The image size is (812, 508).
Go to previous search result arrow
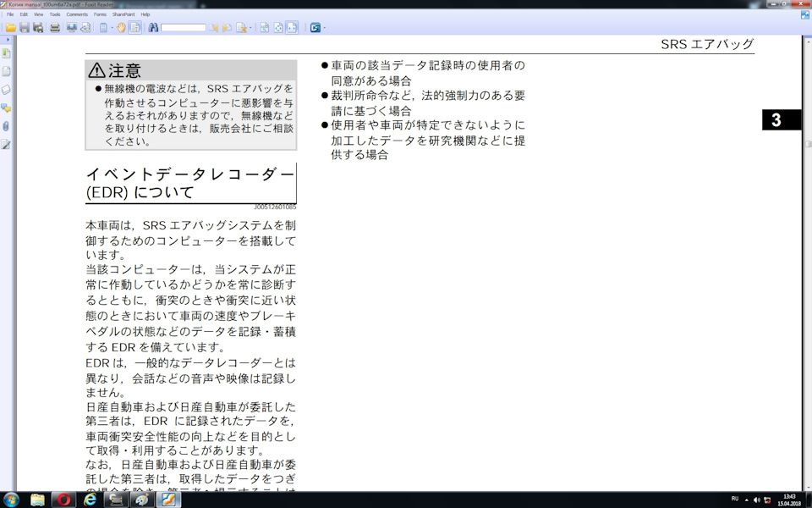pos(213,27)
